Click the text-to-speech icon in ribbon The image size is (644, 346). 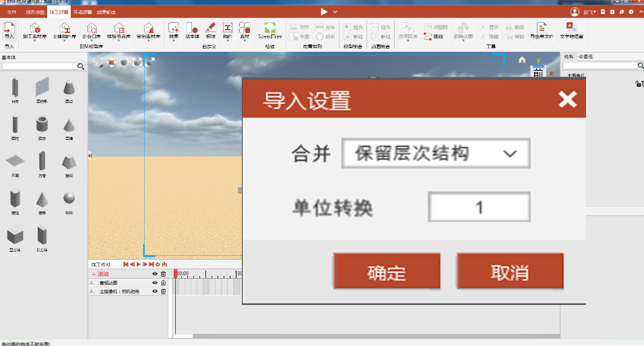[571, 31]
